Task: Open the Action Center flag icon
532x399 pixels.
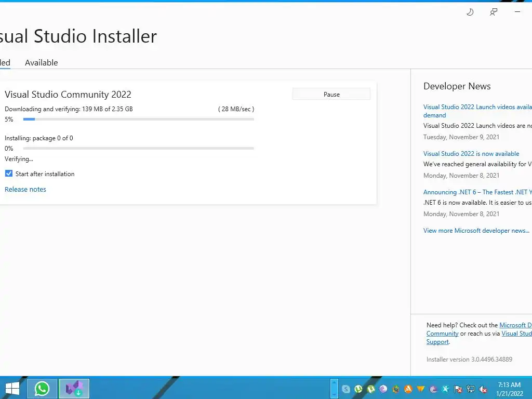Action: pos(458,389)
